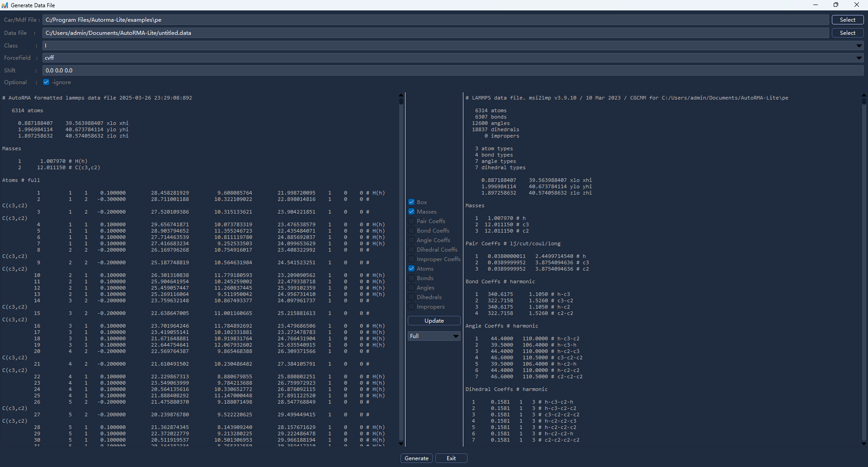The image size is (868, 467).
Task: Click '7 dihedral types' line
Action: pos(500,167)
